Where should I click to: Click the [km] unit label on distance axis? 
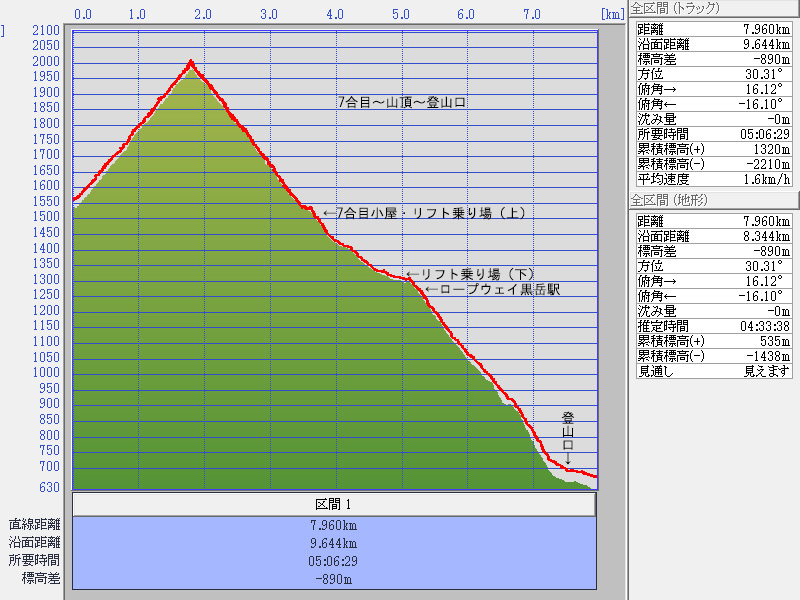(612, 15)
